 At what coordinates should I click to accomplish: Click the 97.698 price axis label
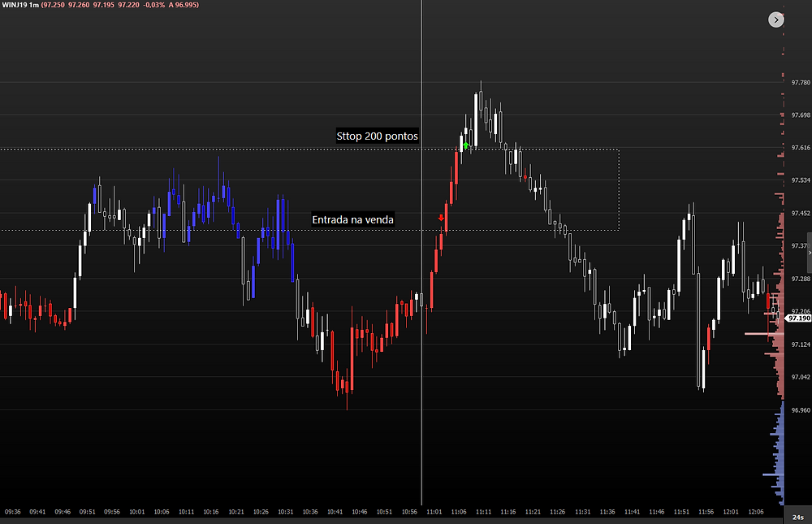801,115
